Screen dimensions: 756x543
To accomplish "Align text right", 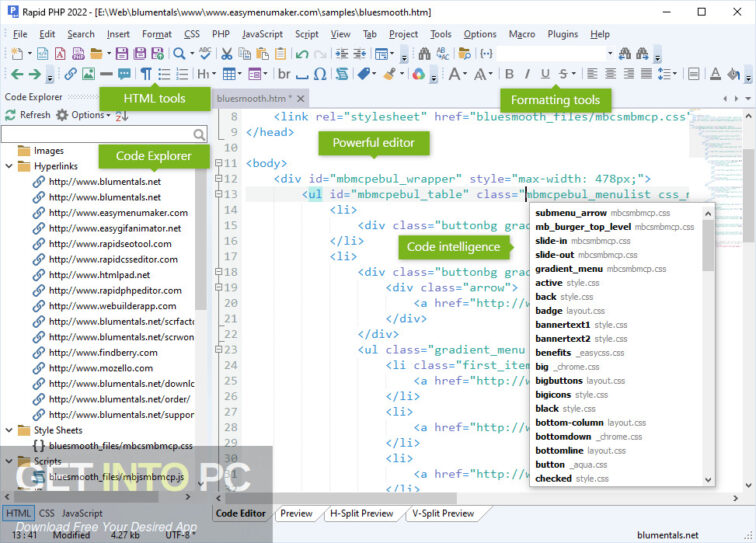I will [629, 74].
